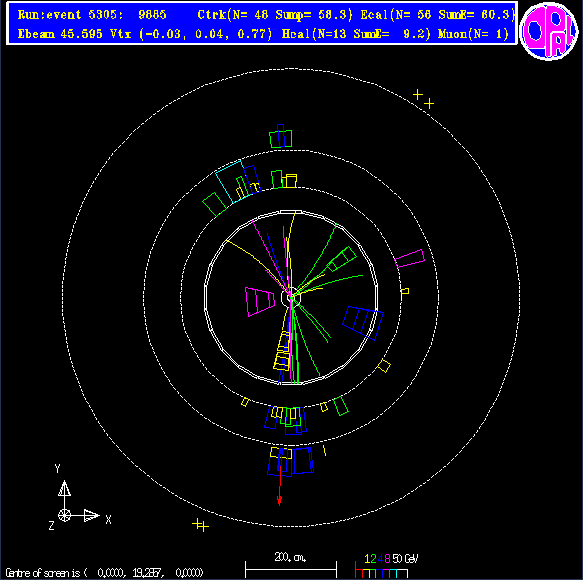Image resolution: width=583 pixels, height=580 pixels.
Task: Click the yellow cross markers at top right
Action: 423,99
